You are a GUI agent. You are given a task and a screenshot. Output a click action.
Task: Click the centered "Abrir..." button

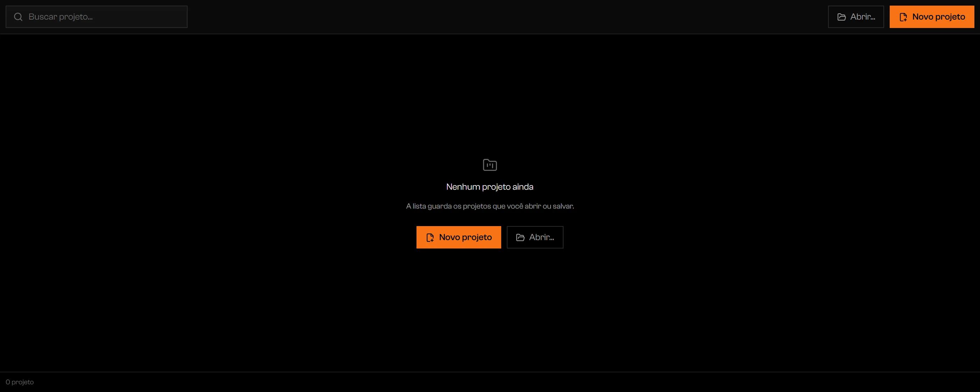(x=535, y=237)
